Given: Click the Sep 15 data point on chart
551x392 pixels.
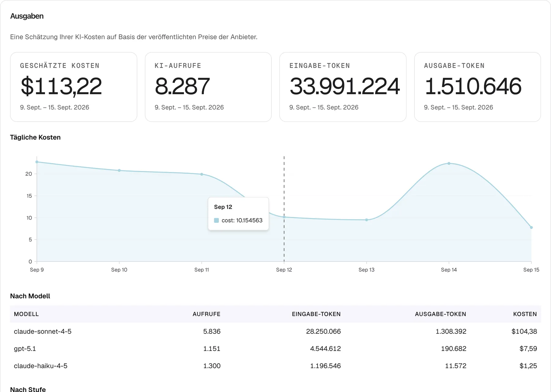Looking at the screenshot, I should [x=531, y=227].
